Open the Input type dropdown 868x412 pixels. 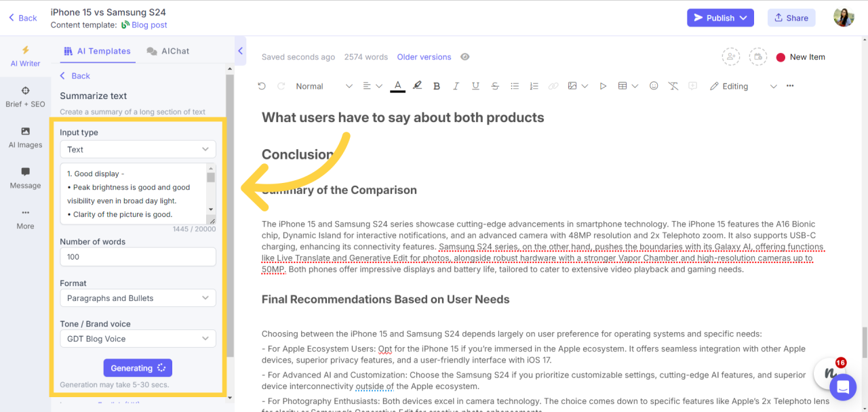click(x=138, y=149)
